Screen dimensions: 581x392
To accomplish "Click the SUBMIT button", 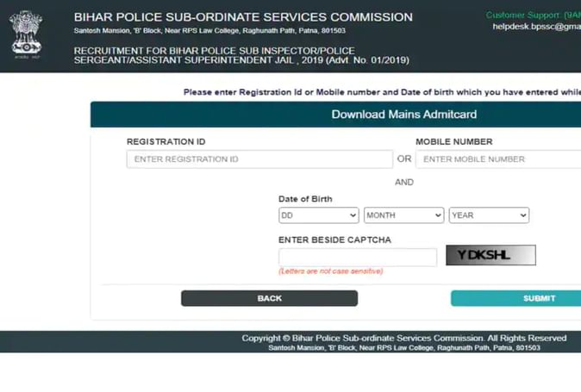I will [515, 298].
